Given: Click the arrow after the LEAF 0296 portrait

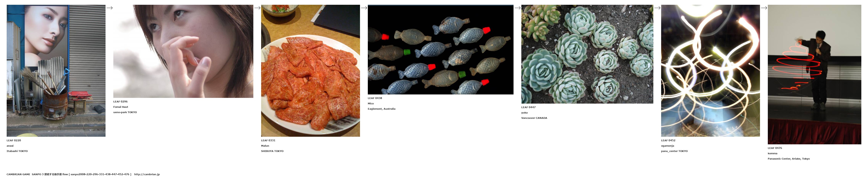Looking at the screenshot, I should (257, 8).
